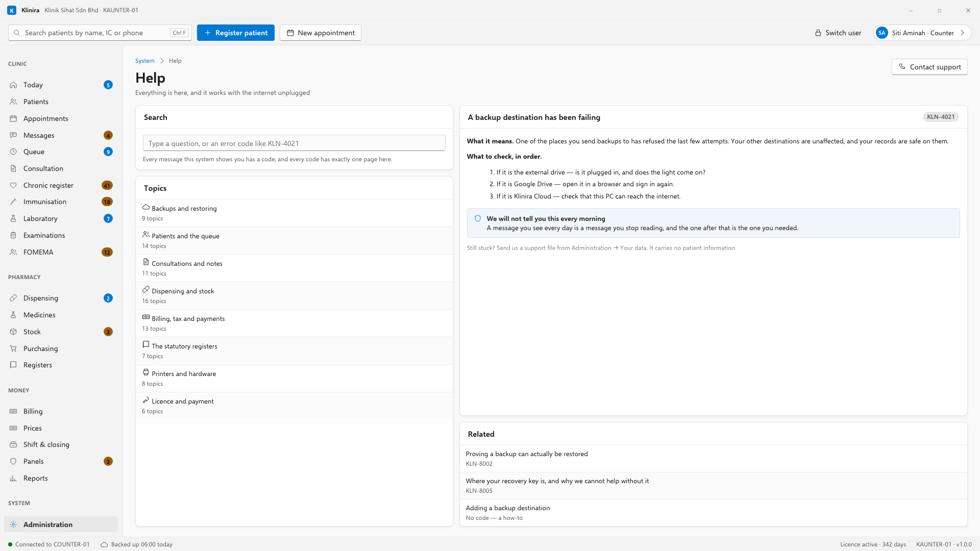Viewport: 980px width, 551px height.
Task: Click the cloud backup icon in status bar
Action: (x=104, y=544)
